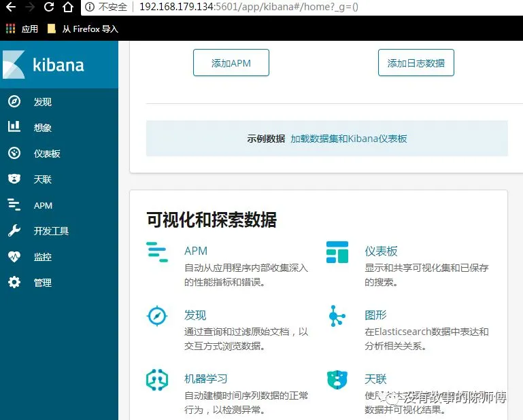Image resolution: width=523 pixels, height=420 pixels.
Task: Click the 仪表板 card icon
Action: 337,252
